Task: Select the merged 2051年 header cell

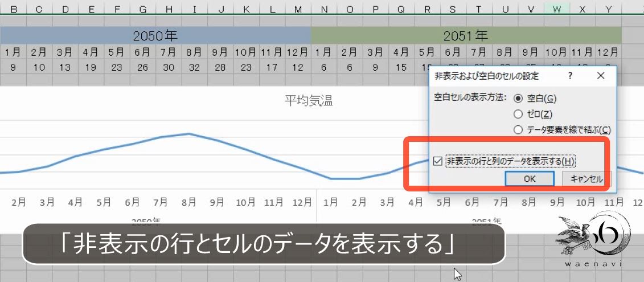Action: pyautogui.click(x=466, y=36)
